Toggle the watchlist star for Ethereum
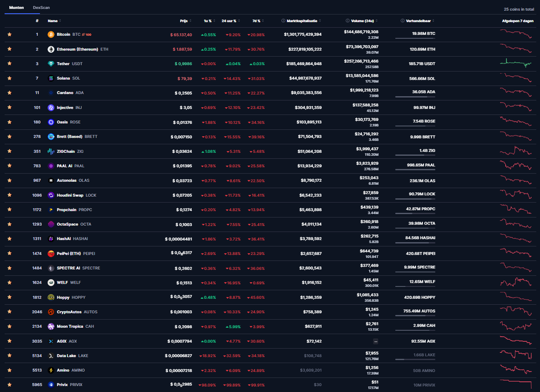The width and height of the screenshot is (540, 392). tap(10, 49)
